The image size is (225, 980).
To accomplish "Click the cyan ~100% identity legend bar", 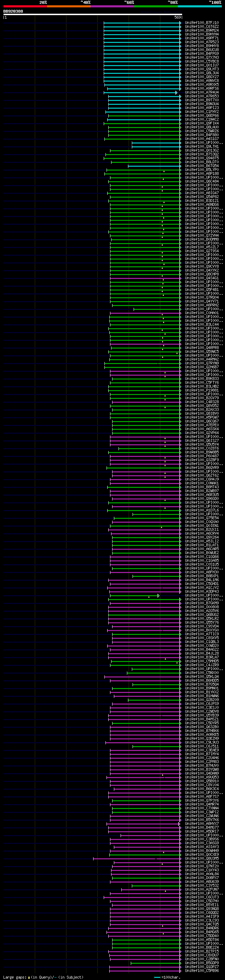I will (x=200, y=6).
